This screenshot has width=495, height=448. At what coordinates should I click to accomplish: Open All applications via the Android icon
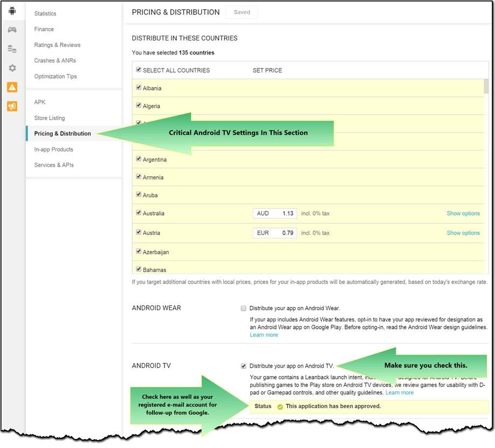click(12, 11)
